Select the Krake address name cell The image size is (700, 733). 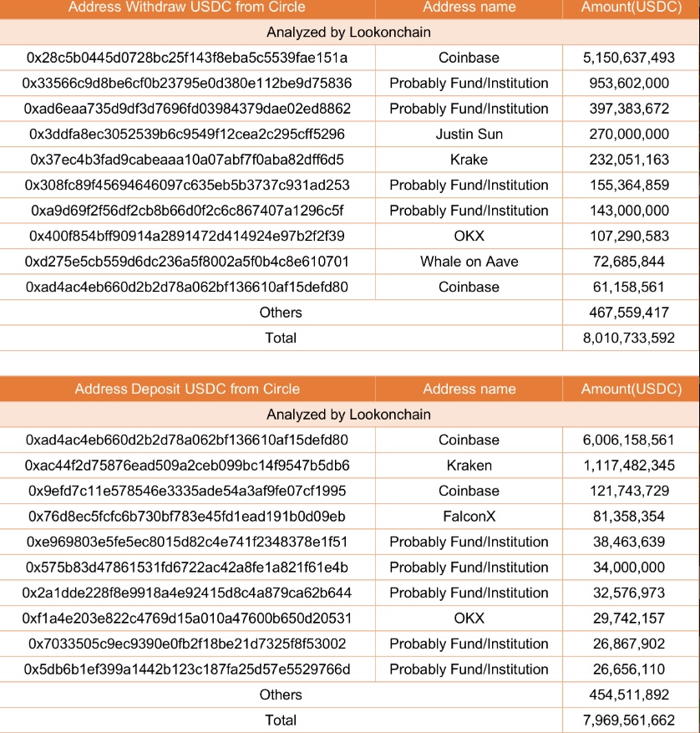pos(469,160)
